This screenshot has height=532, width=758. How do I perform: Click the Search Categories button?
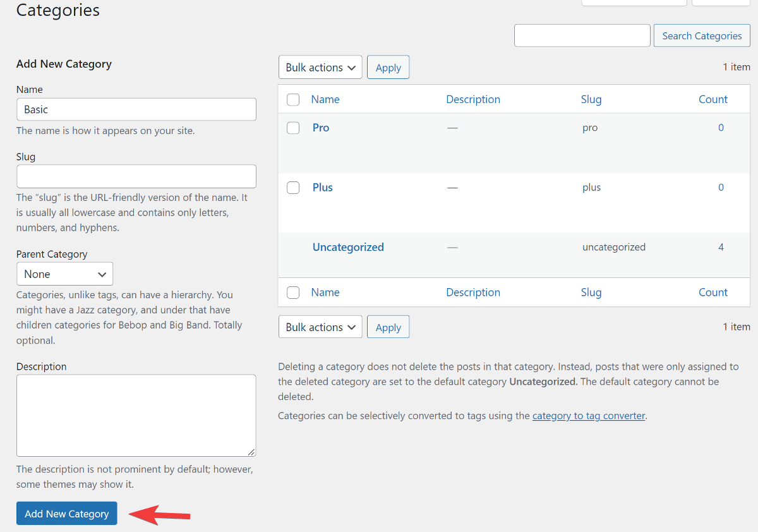[702, 36]
